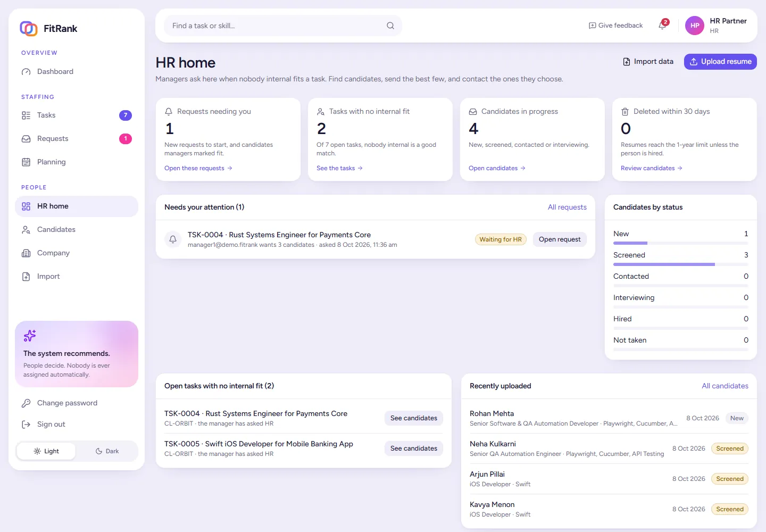Click the Candidates person-search icon in the sidebar
Screen dimensions: 766x532
(26, 230)
